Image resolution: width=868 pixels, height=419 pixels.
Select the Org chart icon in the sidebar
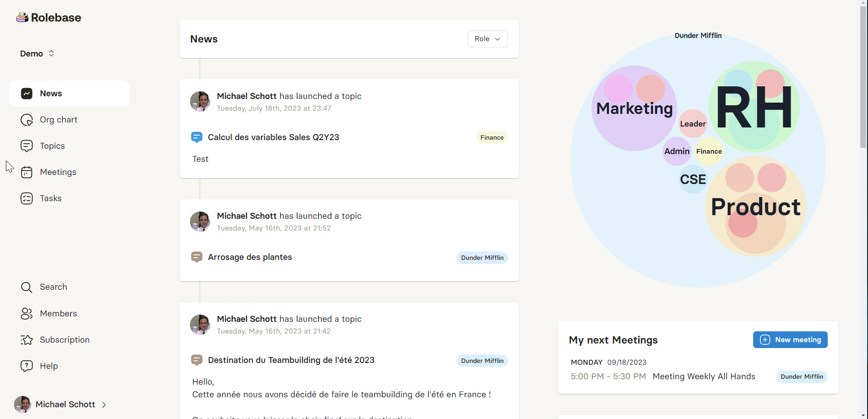pos(27,120)
